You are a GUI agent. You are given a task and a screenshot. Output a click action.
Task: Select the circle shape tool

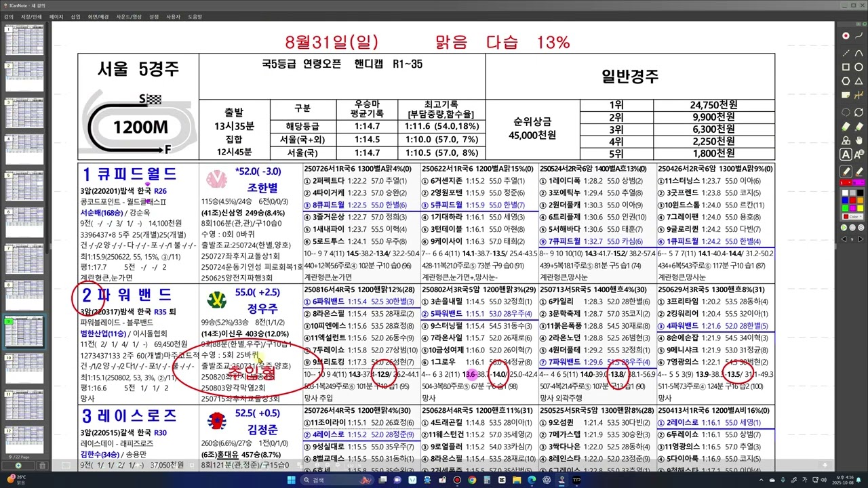(859, 67)
